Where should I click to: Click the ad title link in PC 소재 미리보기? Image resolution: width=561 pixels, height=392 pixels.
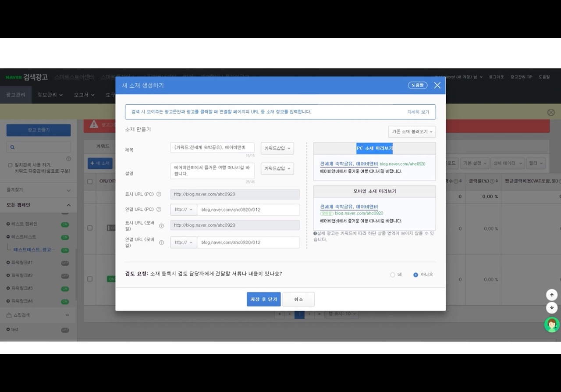click(x=349, y=164)
